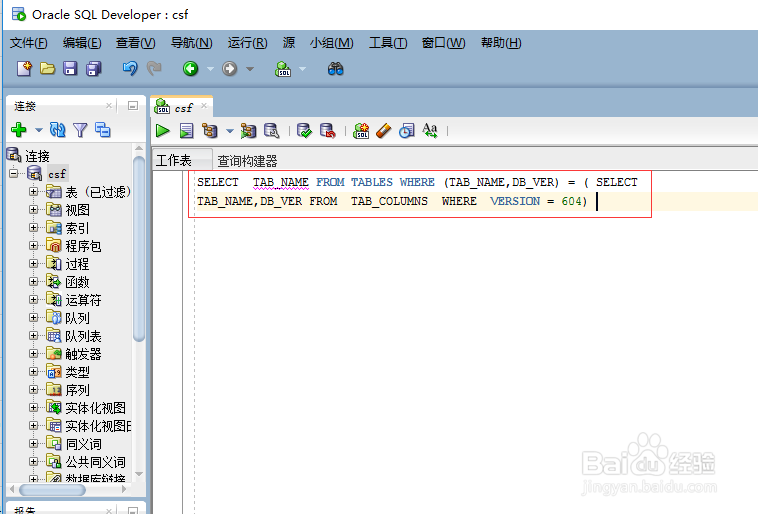Click the SQL History clock icon
The height and width of the screenshot is (514, 758).
coord(407,131)
